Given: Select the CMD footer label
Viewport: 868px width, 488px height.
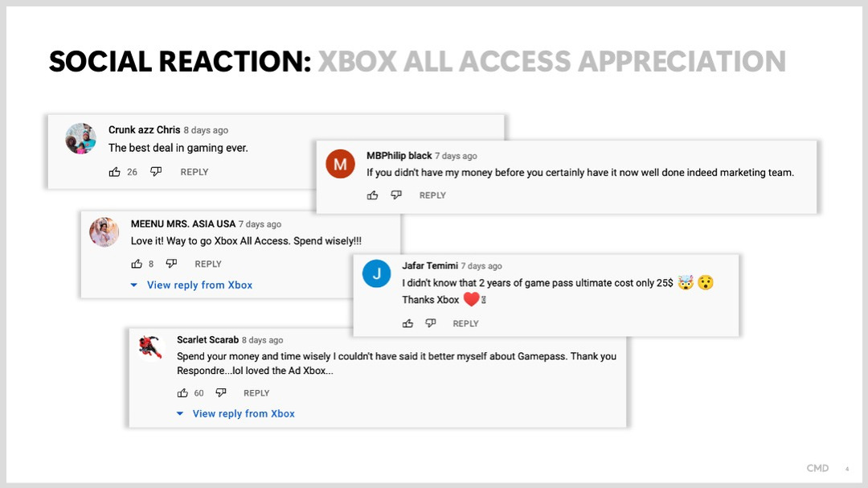Looking at the screenshot, I should (817, 468).
